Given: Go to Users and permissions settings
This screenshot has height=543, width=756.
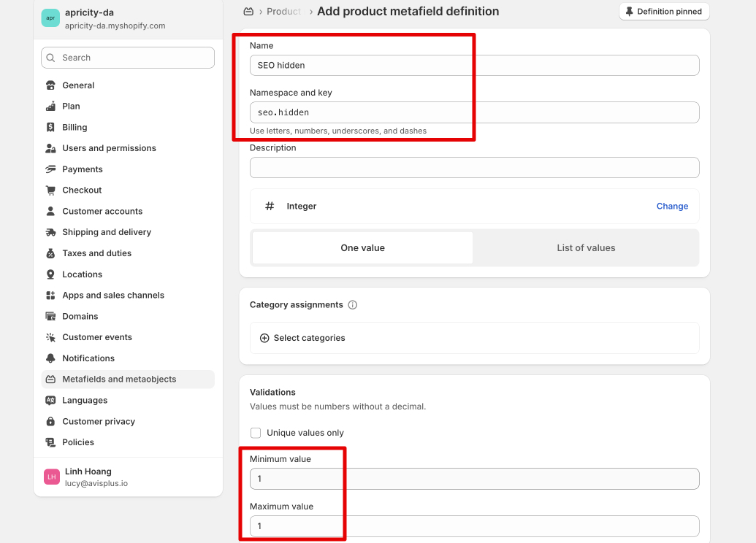Looking at the screenshot, I should point(109,148).
